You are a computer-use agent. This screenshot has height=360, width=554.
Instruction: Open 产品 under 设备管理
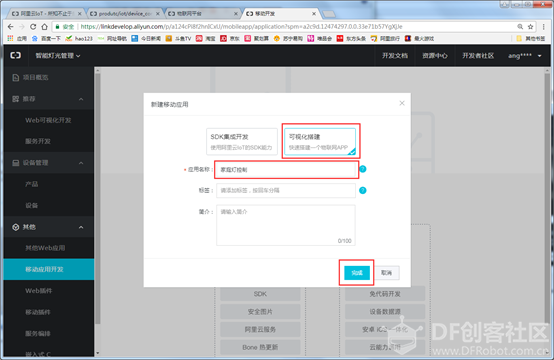49,184
